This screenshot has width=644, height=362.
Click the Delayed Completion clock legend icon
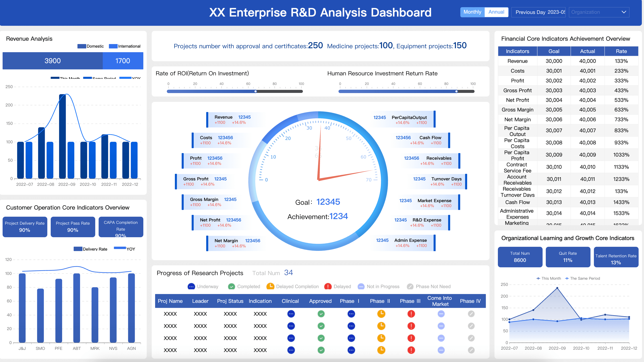(270, 286)
